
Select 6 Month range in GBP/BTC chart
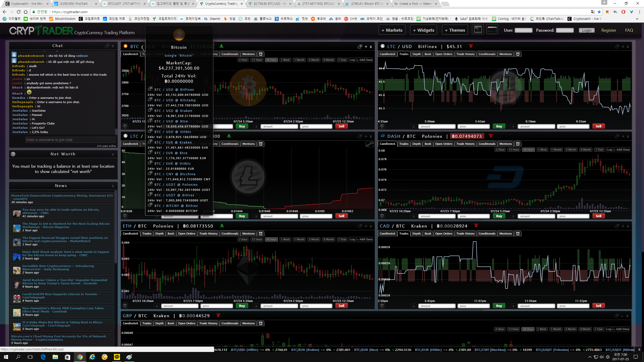(x=585, y=329)
